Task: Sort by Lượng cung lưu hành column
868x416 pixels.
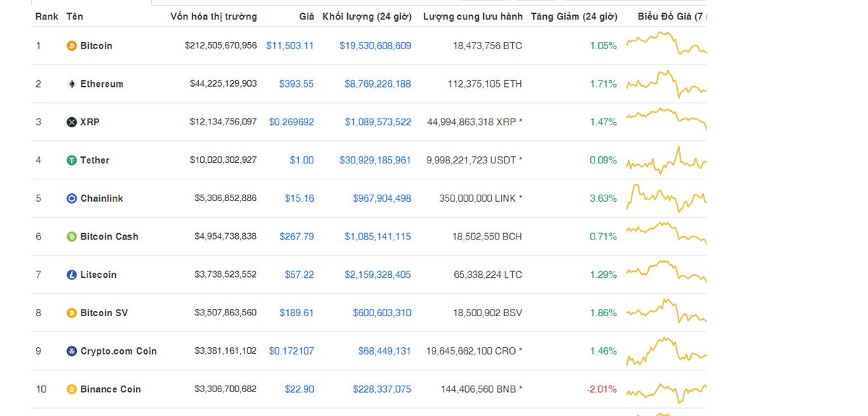Action: pos(473,16)
